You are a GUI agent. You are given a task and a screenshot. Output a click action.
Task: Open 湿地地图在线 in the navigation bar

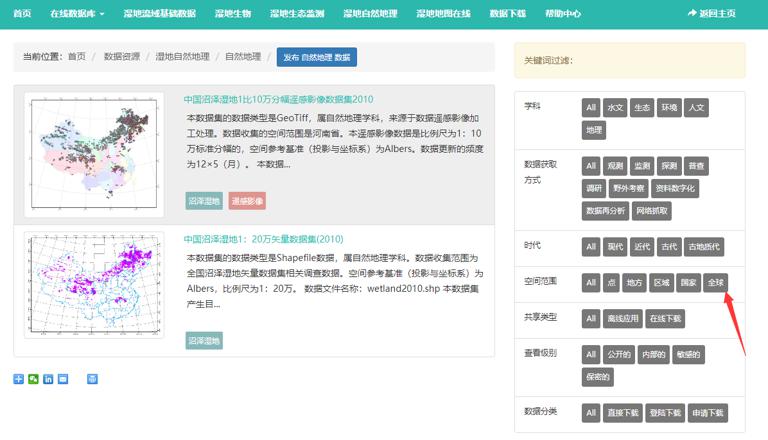443,14
